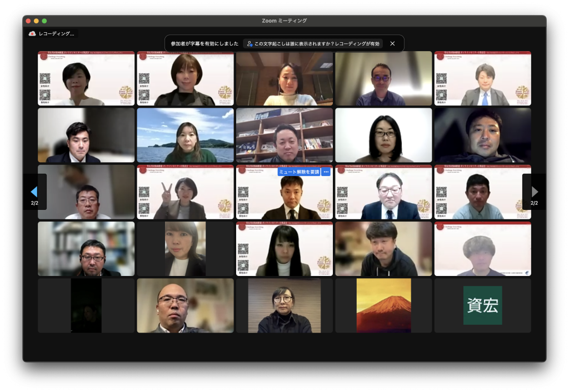
Task: Click the 参加者が字幕を有効にしました notification text
Action: pos(204,43)
